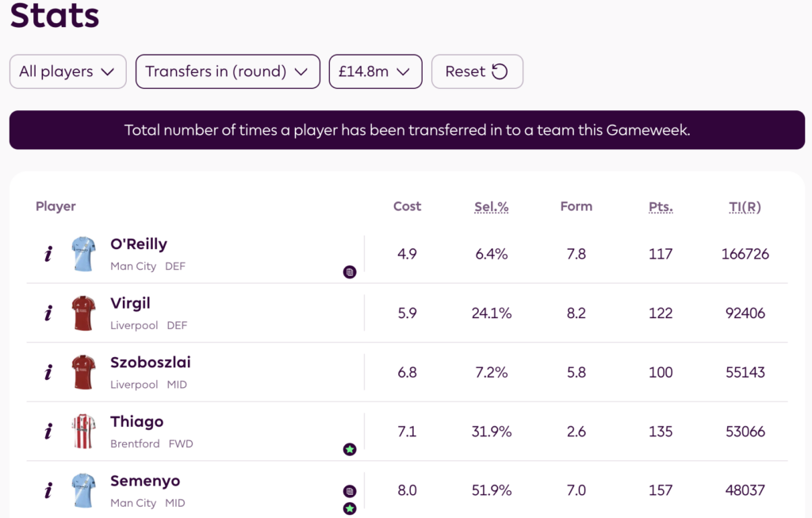Click the news icon on O'Reilly's row
812x518 pixels.
point(350,272)
